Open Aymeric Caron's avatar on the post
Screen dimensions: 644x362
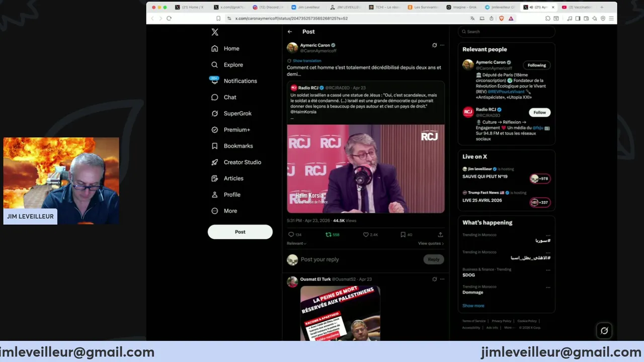click(x=292, y=48)
